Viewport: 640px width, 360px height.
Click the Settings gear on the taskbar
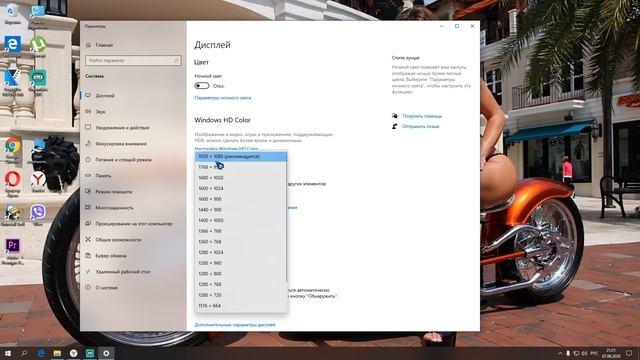point(106,353)
